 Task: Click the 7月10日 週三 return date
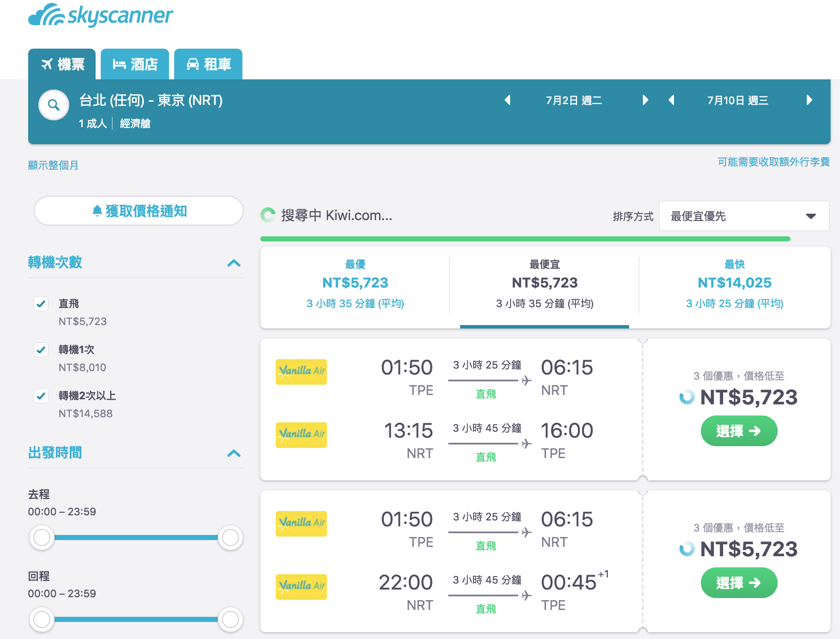coord(738,100)
